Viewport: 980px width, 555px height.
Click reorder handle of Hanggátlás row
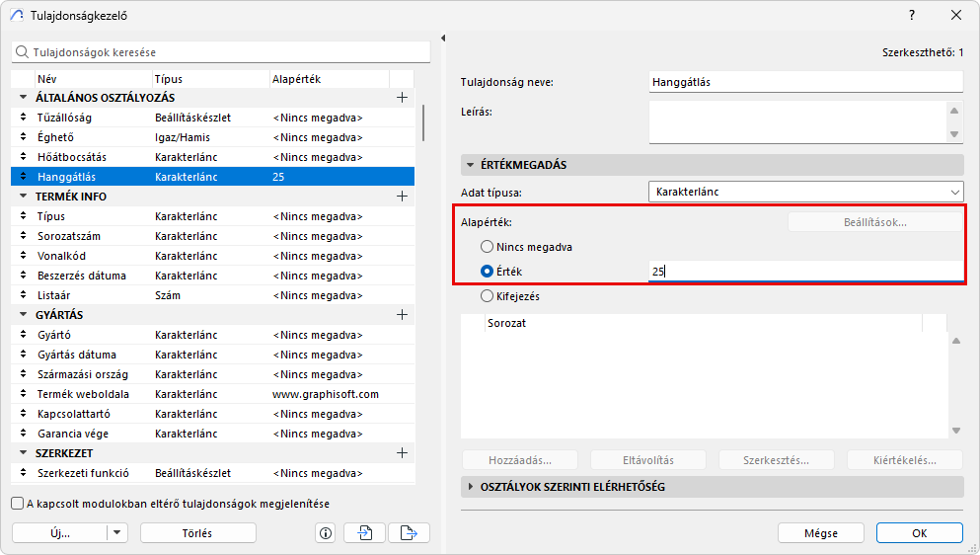23,177
